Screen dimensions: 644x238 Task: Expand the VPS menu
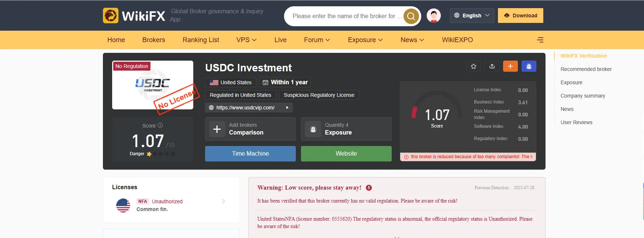pos(246,40)
